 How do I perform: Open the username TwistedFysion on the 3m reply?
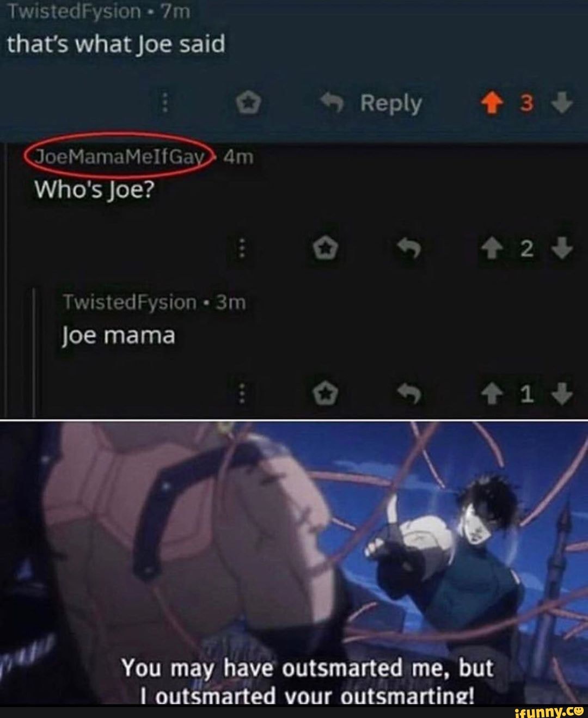130,302
